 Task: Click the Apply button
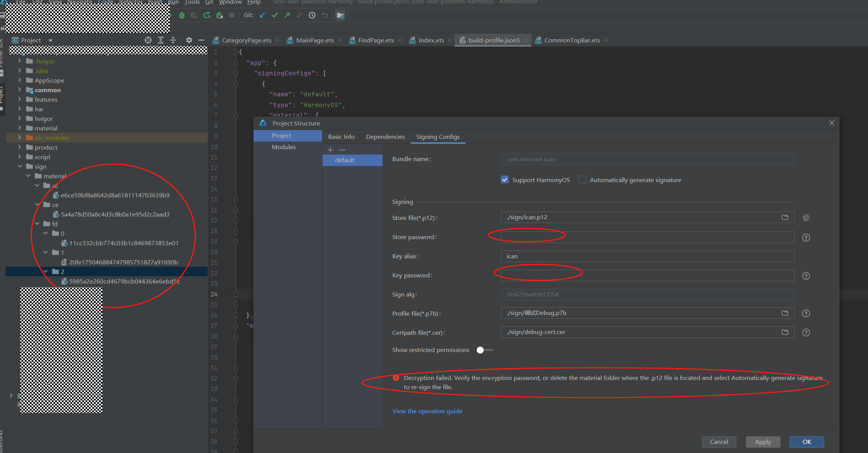point(763,442)
